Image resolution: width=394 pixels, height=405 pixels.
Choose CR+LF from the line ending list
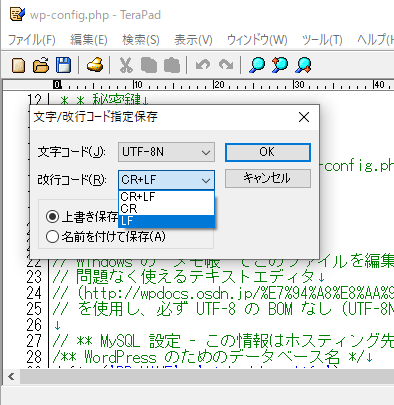point(166,197)
